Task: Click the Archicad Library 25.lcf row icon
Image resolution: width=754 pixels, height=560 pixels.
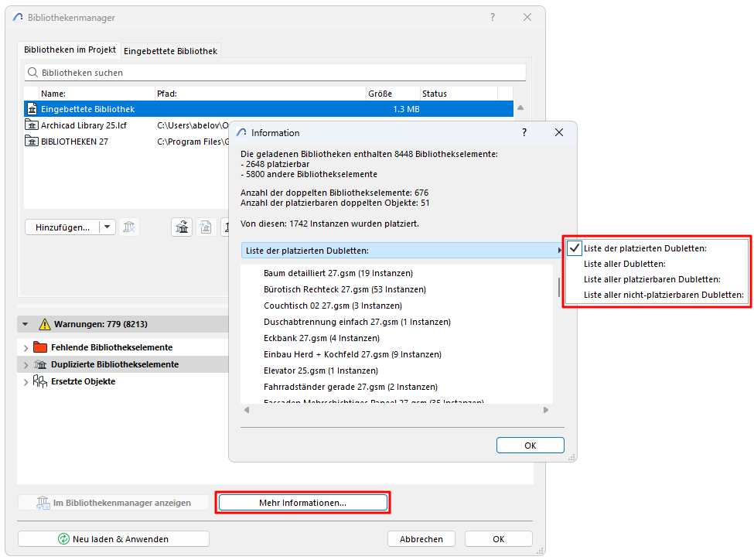Action: click(32, 125)
